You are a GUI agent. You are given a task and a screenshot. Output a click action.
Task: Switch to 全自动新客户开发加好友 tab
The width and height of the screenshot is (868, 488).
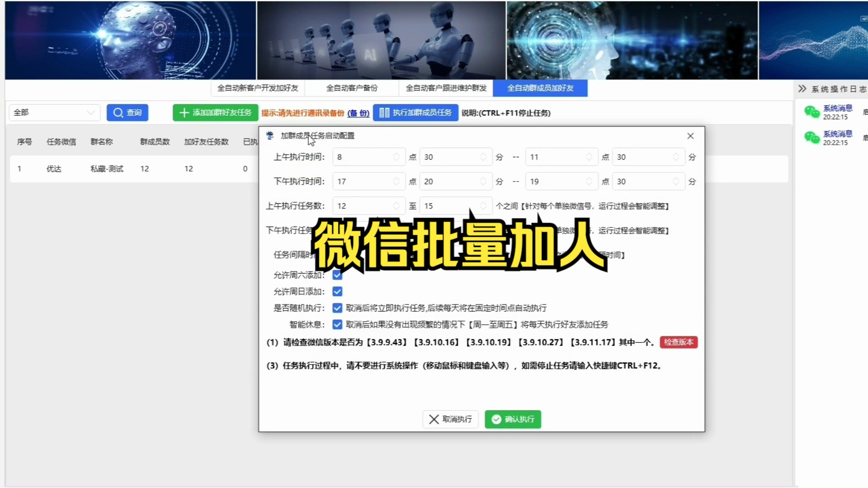tap(258, 88)
